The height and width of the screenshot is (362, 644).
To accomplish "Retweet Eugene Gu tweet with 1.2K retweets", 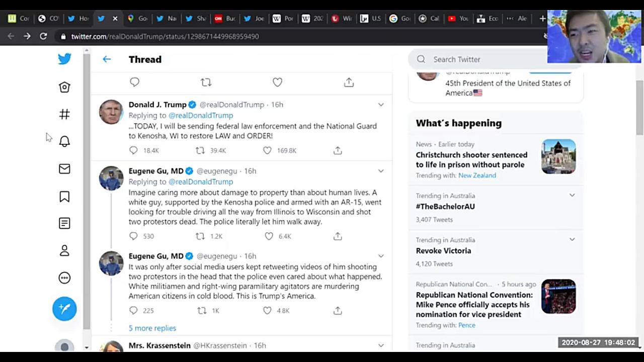I will [200, 236].
